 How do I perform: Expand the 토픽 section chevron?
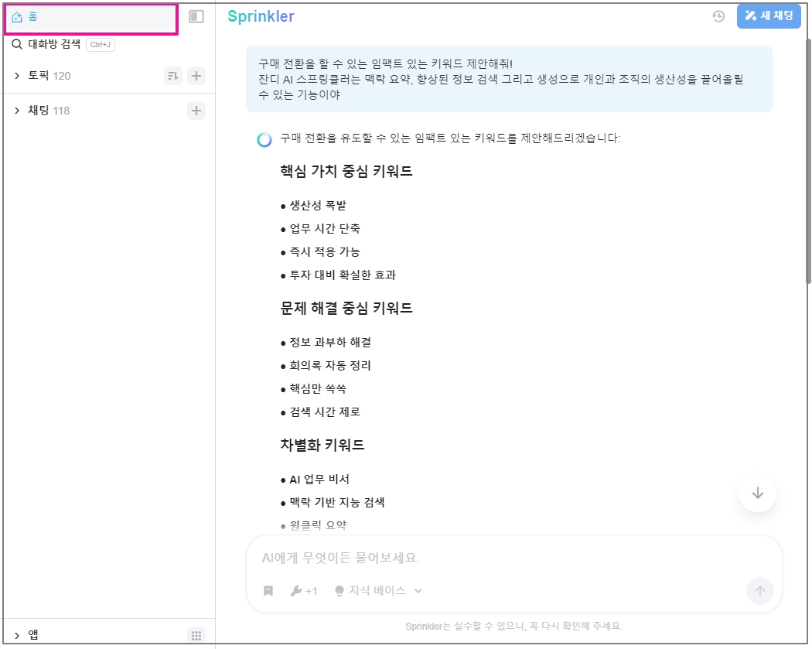coord(17,76)
